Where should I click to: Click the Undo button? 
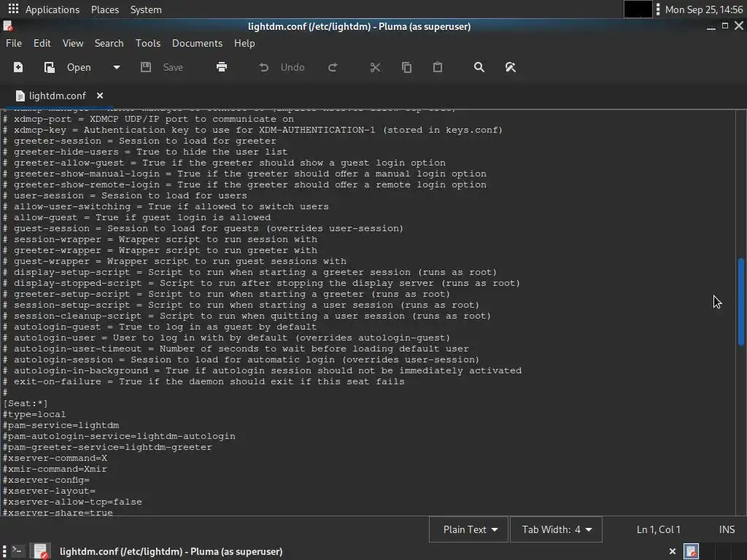click(x=282, y=67)
